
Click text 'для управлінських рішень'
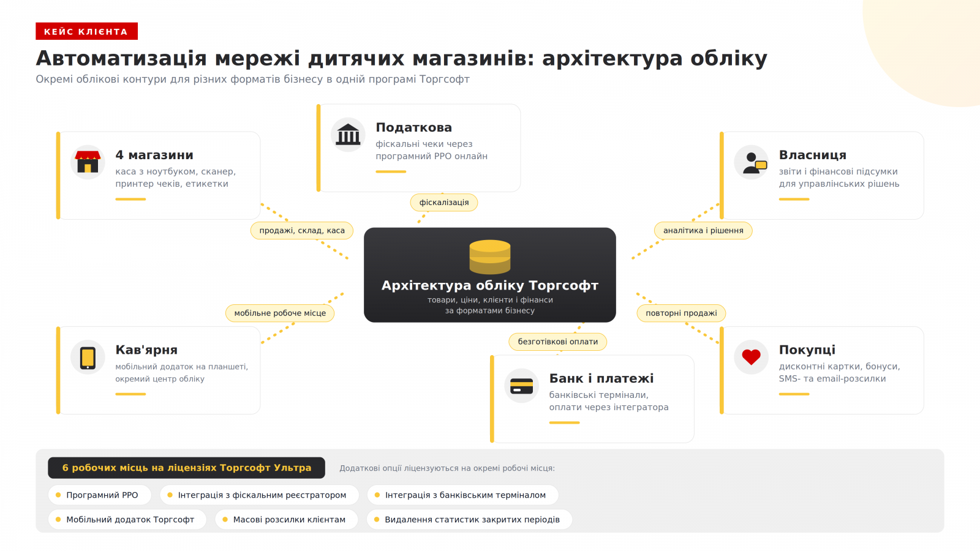[839, 184]
